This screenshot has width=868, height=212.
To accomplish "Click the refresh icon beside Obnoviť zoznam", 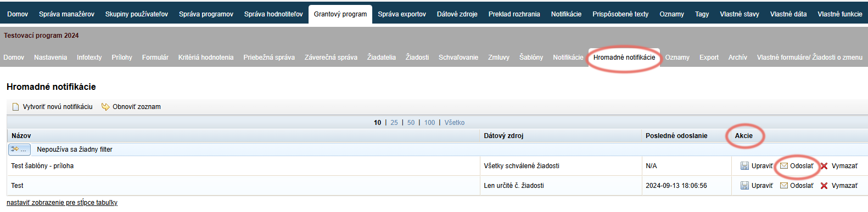I will coord(105,107).
